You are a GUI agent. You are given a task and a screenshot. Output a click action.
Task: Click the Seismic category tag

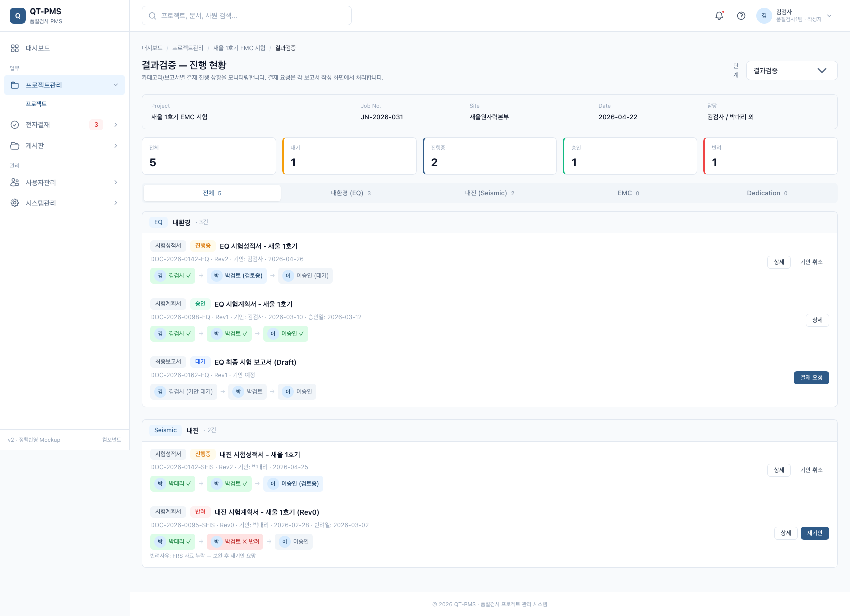[x=165, y=430]
